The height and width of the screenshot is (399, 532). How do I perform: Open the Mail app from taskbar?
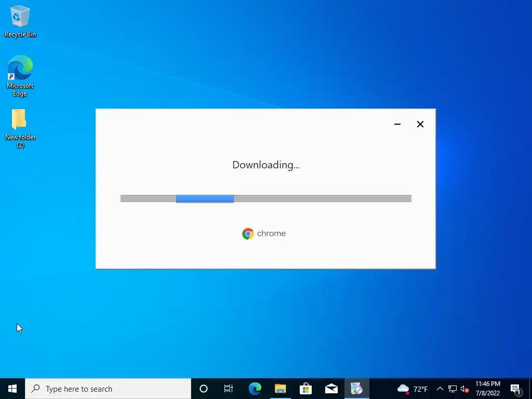pyautogui.click(x=331, y=389)
